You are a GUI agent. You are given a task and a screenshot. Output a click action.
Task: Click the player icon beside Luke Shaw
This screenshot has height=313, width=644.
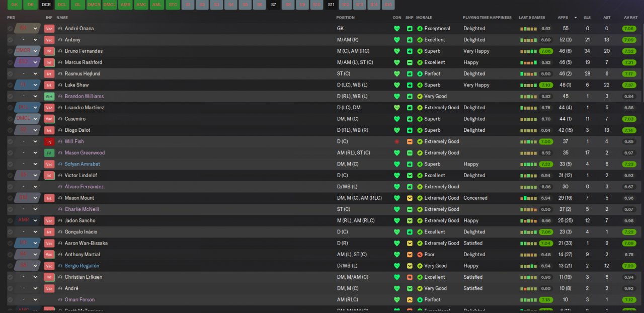[x=60, y=85]
